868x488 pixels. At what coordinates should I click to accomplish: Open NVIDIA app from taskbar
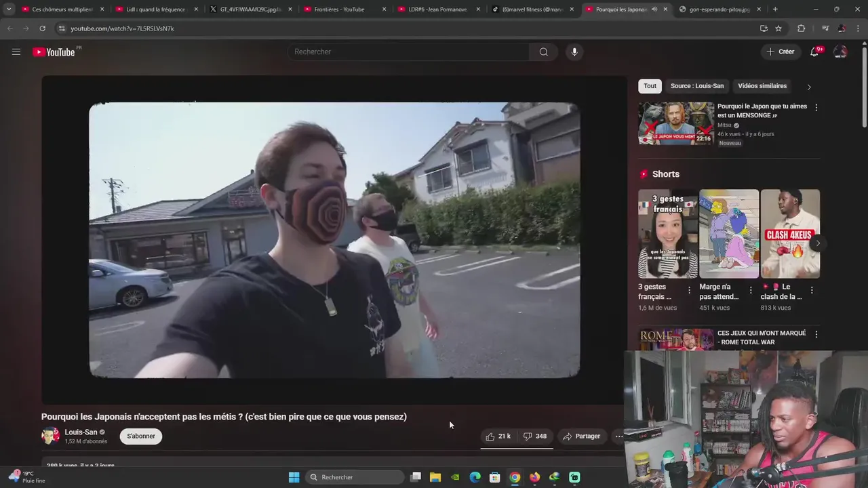455,477
